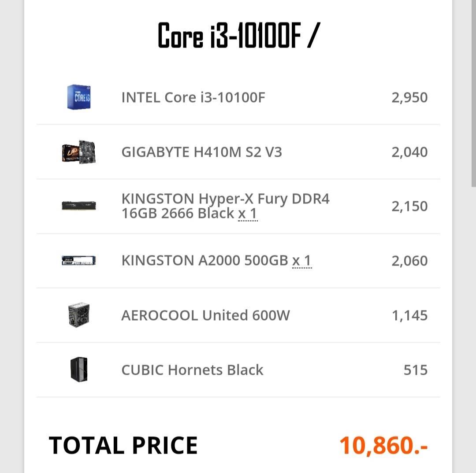
Task: Click the 2,950 price of the CPU
Action: pyautogui.click(x=409, y=97)
